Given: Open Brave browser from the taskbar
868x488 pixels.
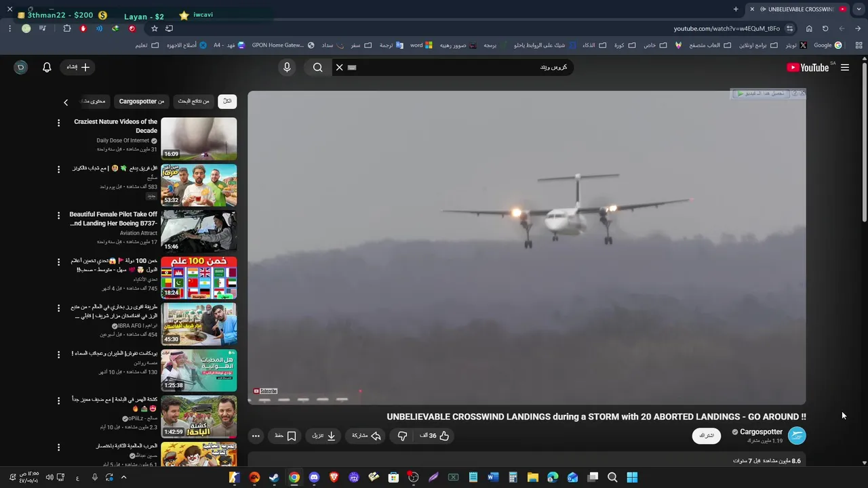Looking at the screenshot, I should 334,477.
